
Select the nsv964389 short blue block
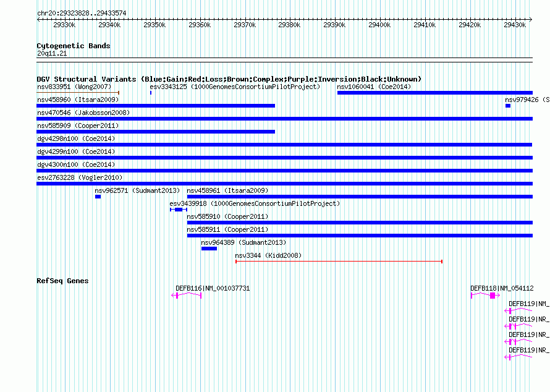point(209,249)
